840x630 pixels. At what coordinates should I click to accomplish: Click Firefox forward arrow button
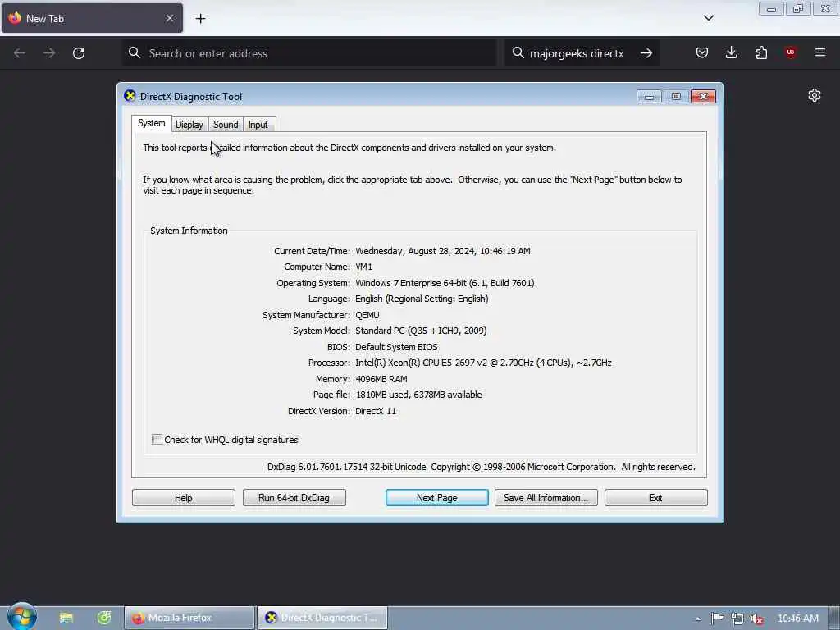point(48,53)
